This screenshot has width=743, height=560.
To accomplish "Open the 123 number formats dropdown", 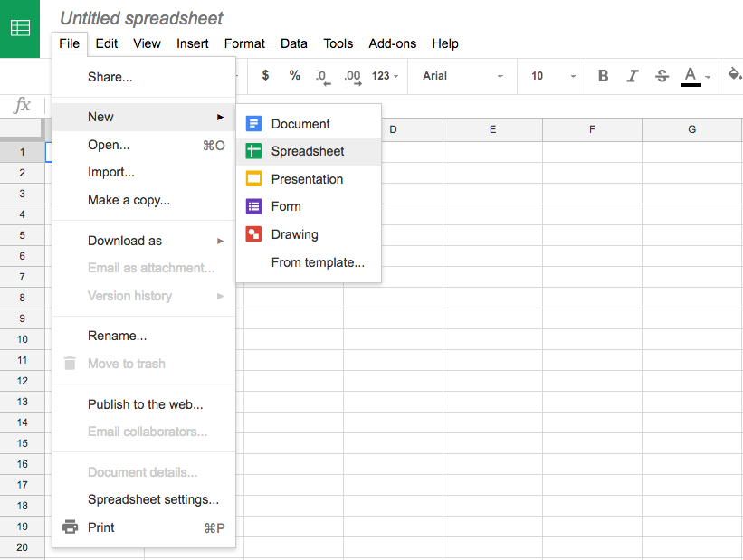I will coord(385,76).
